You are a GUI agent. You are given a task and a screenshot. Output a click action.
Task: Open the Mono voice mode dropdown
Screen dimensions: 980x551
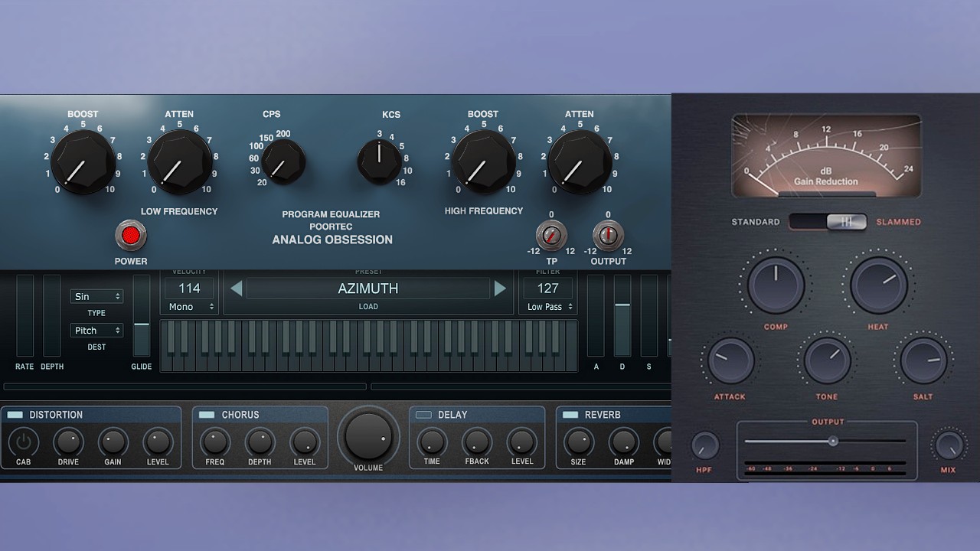pos(191,307)
